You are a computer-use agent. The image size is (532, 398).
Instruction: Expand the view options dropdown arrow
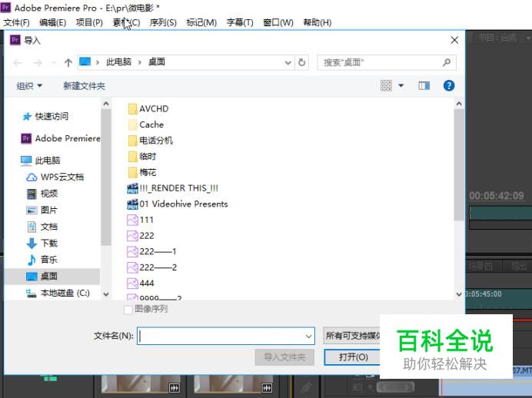pyautogui.click(x=401, y=85)
